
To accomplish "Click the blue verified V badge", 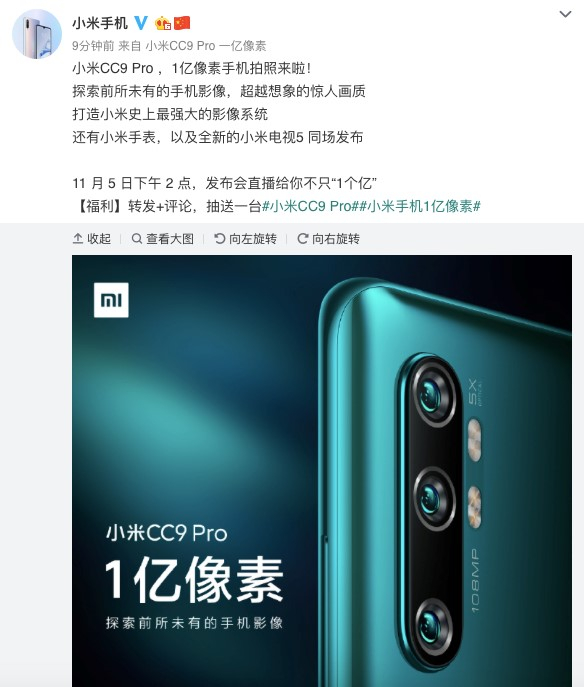I will (x=141, y=23).
